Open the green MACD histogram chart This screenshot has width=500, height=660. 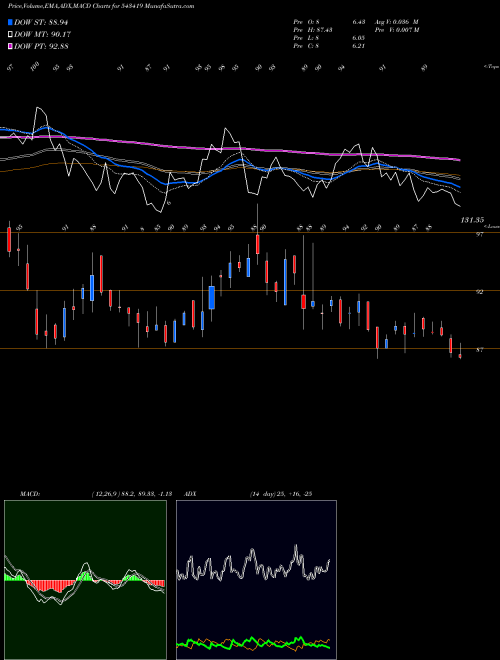[x=85, y=580]
